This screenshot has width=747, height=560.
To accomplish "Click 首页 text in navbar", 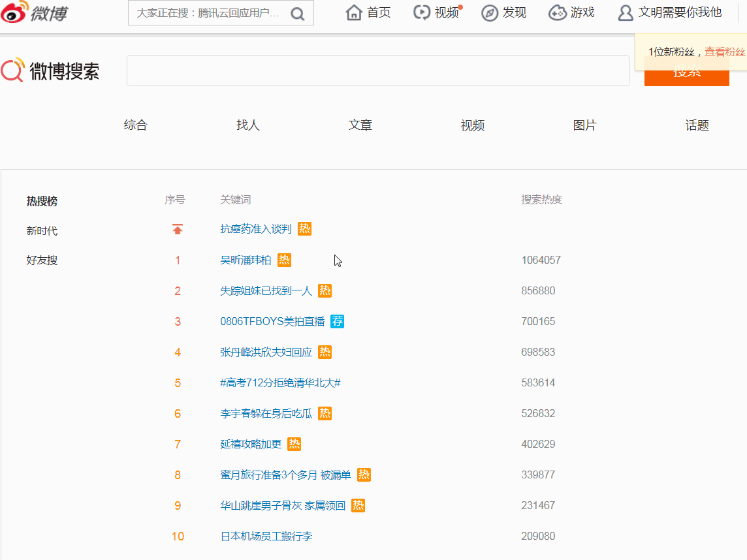I will (379, 13).
